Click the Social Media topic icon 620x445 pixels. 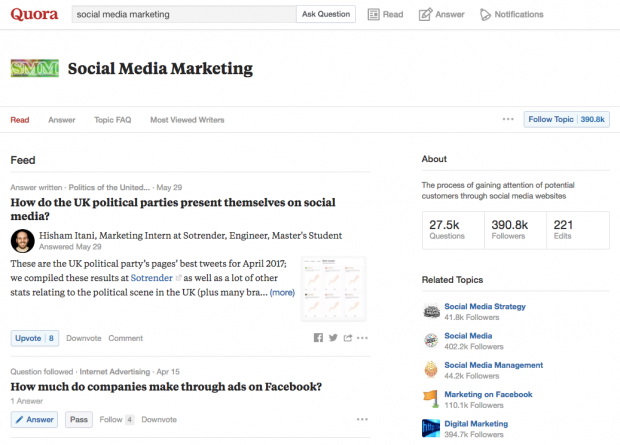tap(431, 340)
